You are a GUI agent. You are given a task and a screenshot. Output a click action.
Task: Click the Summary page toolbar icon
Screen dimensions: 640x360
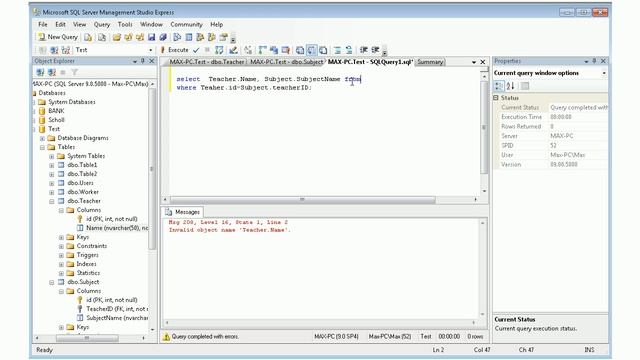189,38
